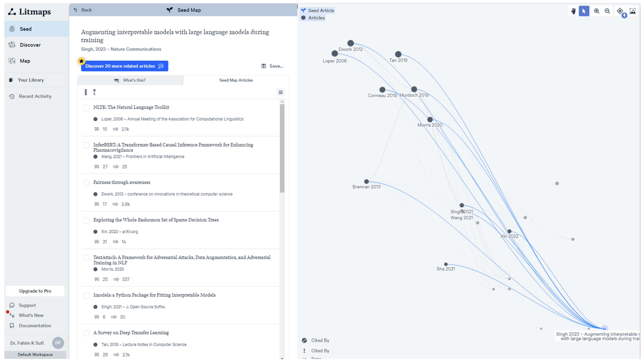Viewport: 644px width, 364px height.
Task: Open the Save... dropdown
Action: pyautogui.click(x=272, y=66)
